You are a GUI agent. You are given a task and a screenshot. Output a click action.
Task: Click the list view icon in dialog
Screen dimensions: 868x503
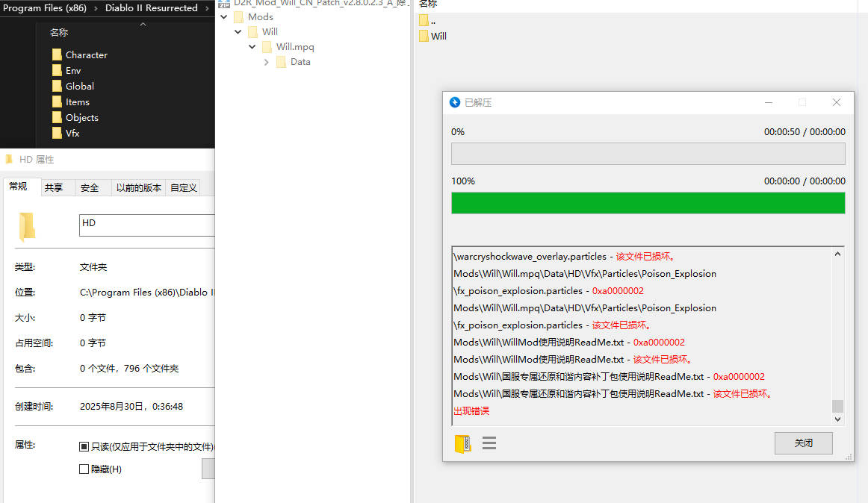pos(489,443)
